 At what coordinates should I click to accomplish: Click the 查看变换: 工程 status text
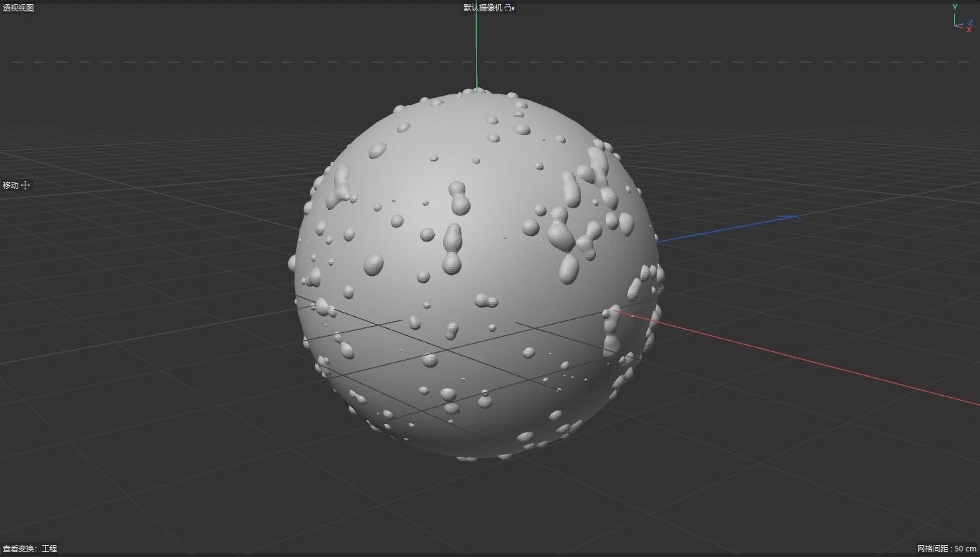[30, 549]
